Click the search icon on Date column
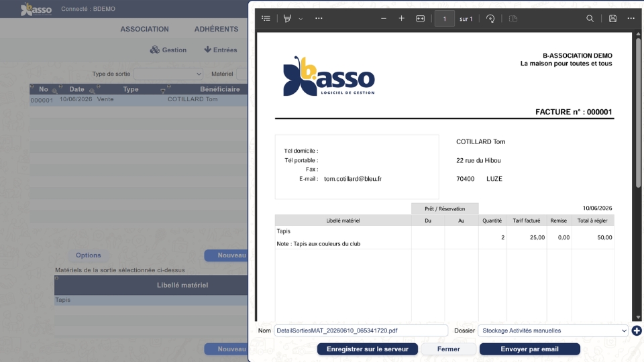Screen dimensions: 644x362 click(x=92, y=91)
